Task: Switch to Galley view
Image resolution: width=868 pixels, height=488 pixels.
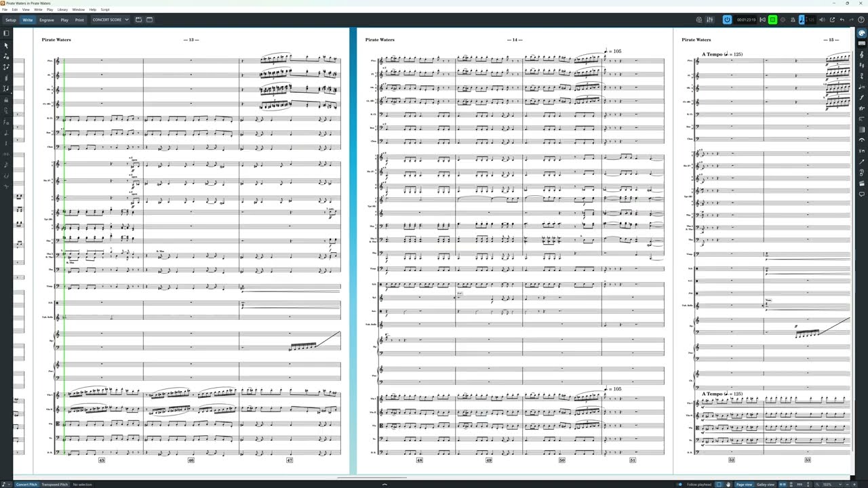Action: coord(766,485)
